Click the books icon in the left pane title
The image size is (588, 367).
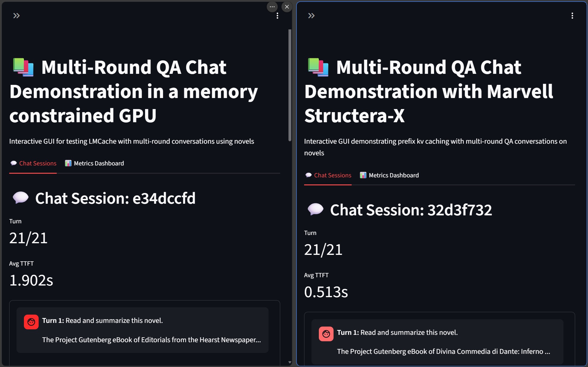tap(23, 67)
